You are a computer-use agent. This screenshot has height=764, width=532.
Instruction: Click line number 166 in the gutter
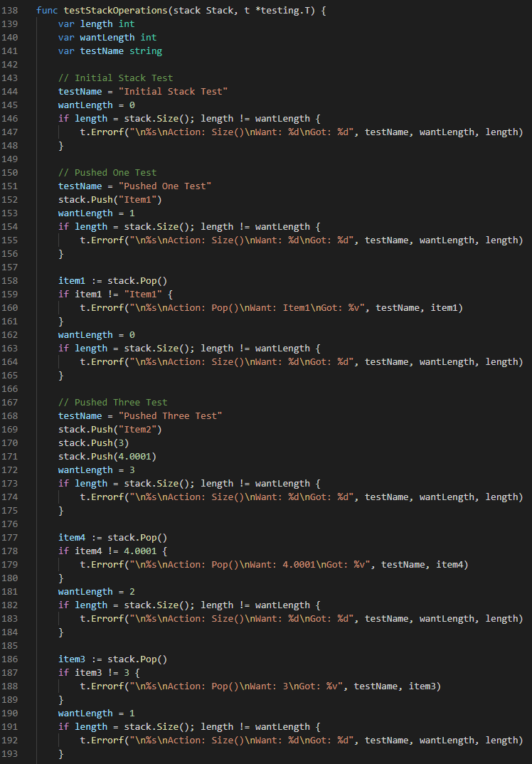10,389
